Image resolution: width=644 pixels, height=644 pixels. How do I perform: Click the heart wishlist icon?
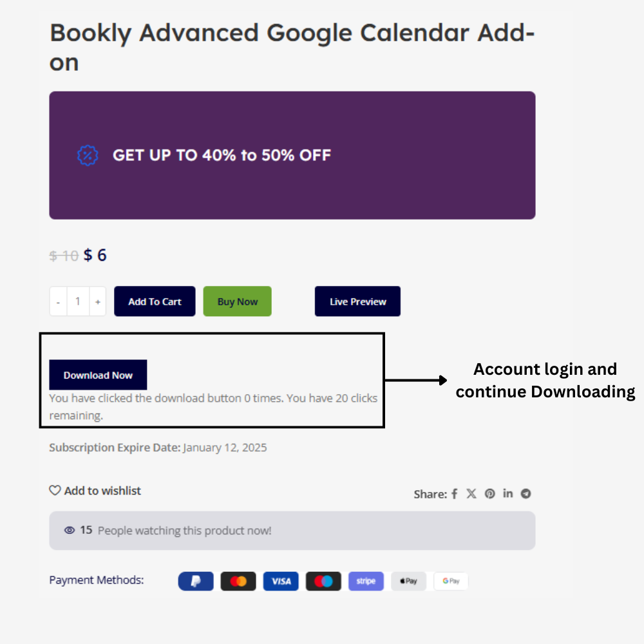coord(55,490)
